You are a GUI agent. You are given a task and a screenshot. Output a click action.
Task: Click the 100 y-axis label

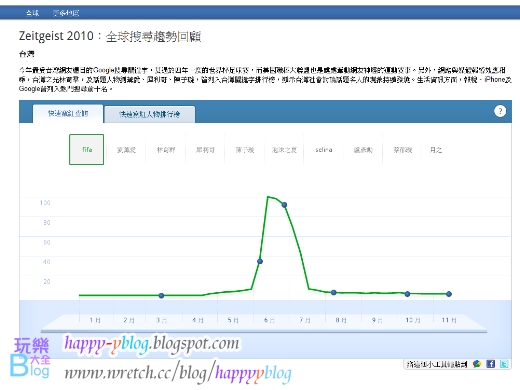[x=45, y=203]
